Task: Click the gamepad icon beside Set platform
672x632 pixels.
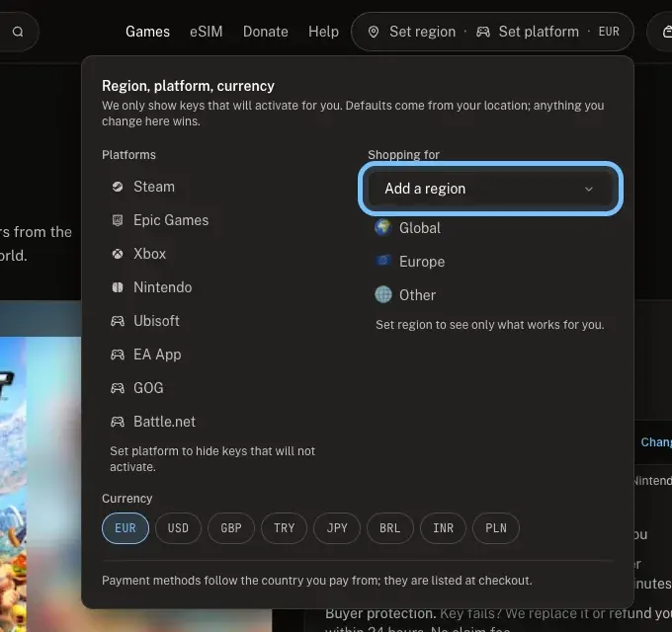Action: (x=483, y=32)
